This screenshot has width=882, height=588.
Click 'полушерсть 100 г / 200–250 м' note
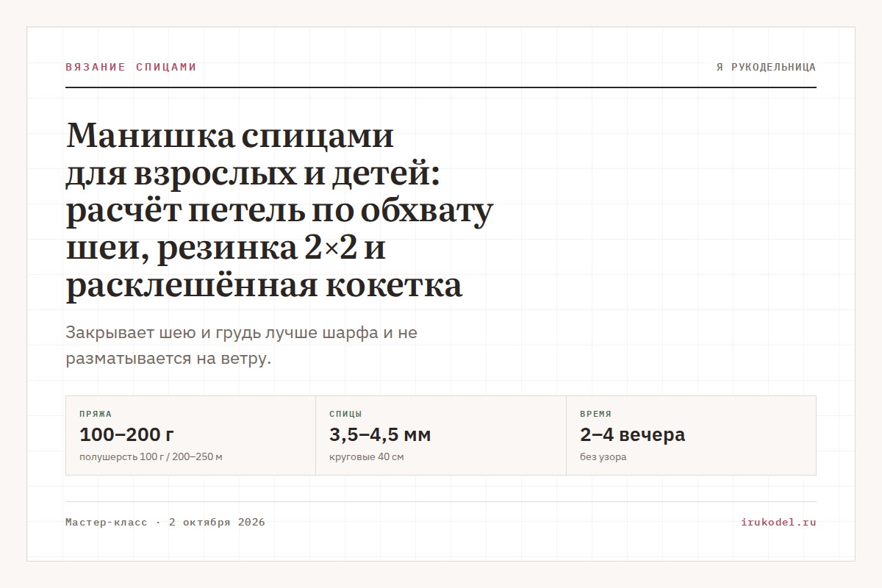click(151, 457)
